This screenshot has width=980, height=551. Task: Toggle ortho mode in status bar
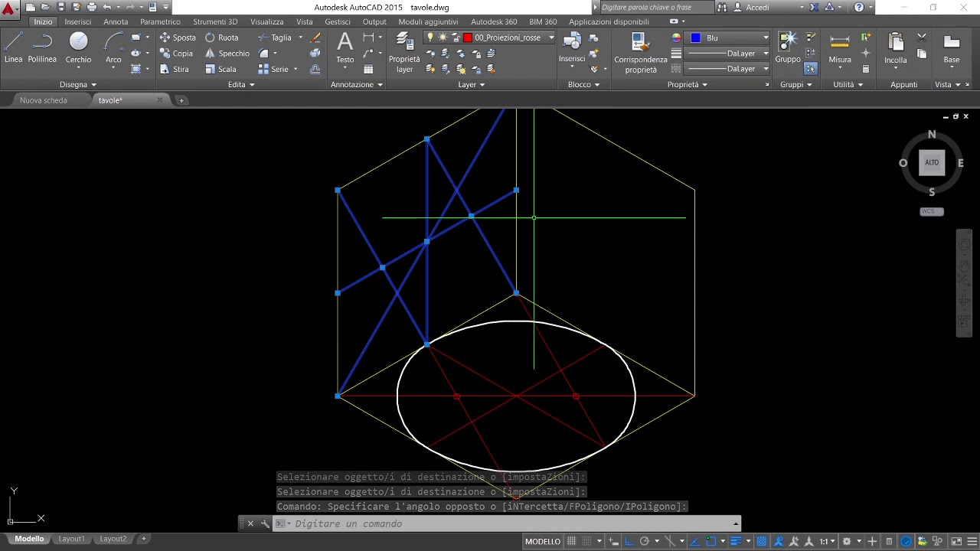point(628,541)
